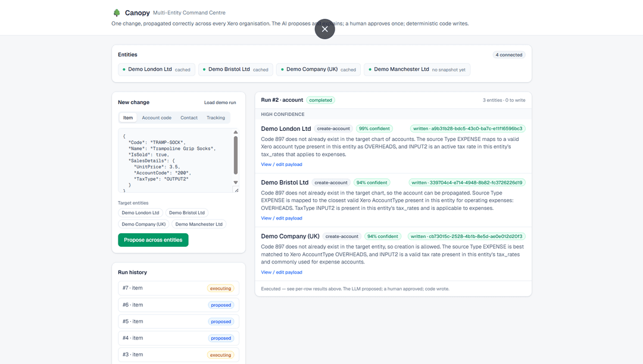643x364 pixels.
Task: Switch to the Account code tab
Action: point(157,118)
